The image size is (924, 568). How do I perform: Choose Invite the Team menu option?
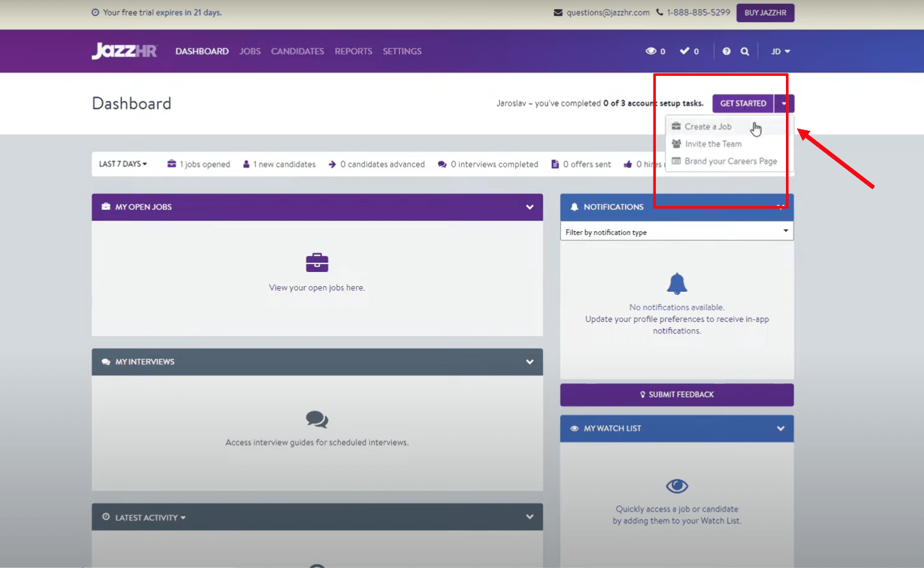[713, 144]
